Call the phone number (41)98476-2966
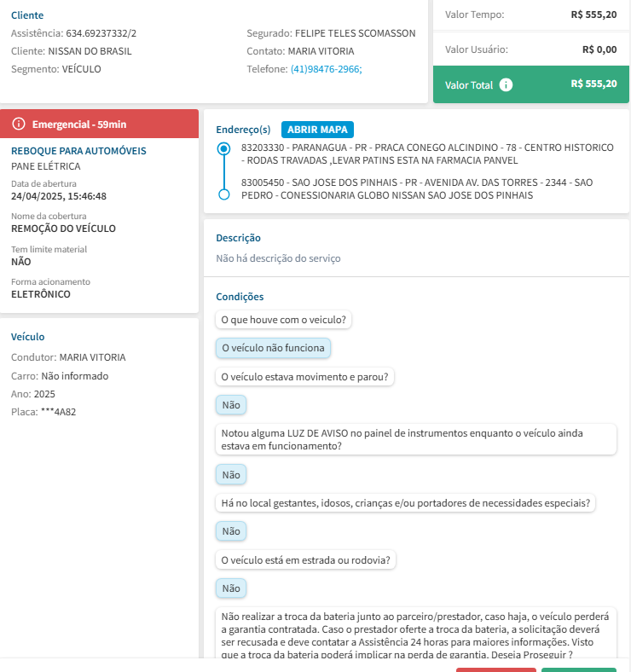 click(x=327, y=69)
